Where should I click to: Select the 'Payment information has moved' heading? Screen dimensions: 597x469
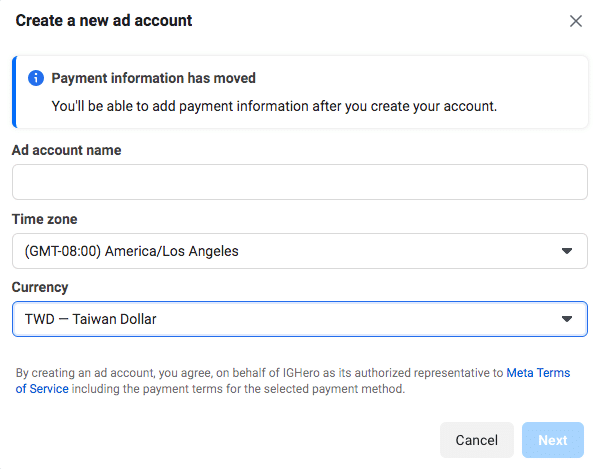153,78
